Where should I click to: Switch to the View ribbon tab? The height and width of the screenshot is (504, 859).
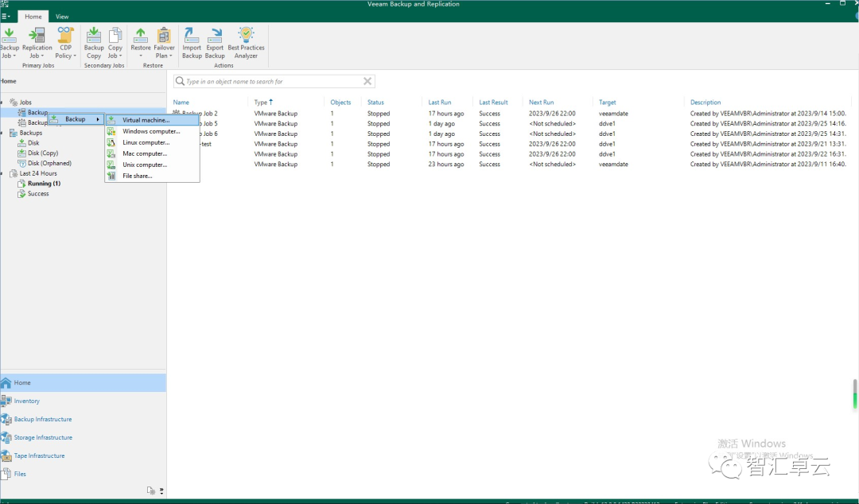click(62, 17)
